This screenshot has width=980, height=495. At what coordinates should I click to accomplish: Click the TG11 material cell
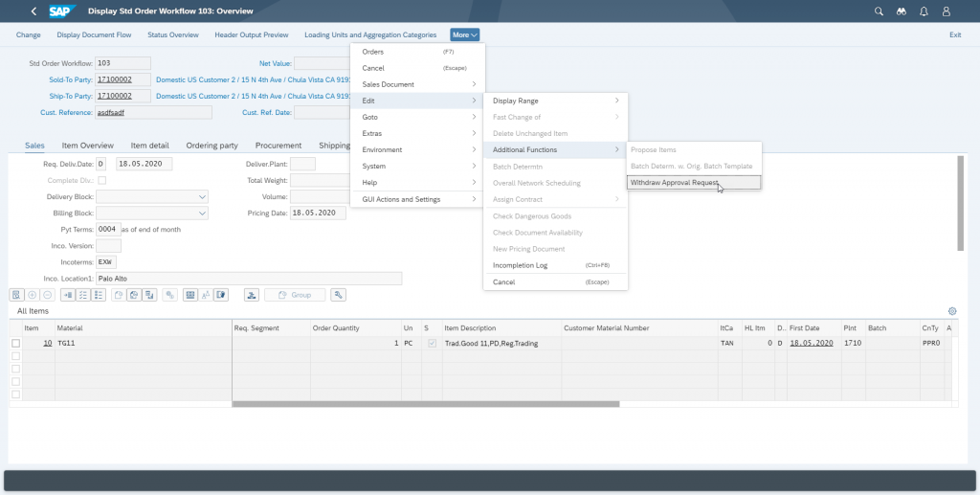tap(144, 343)
